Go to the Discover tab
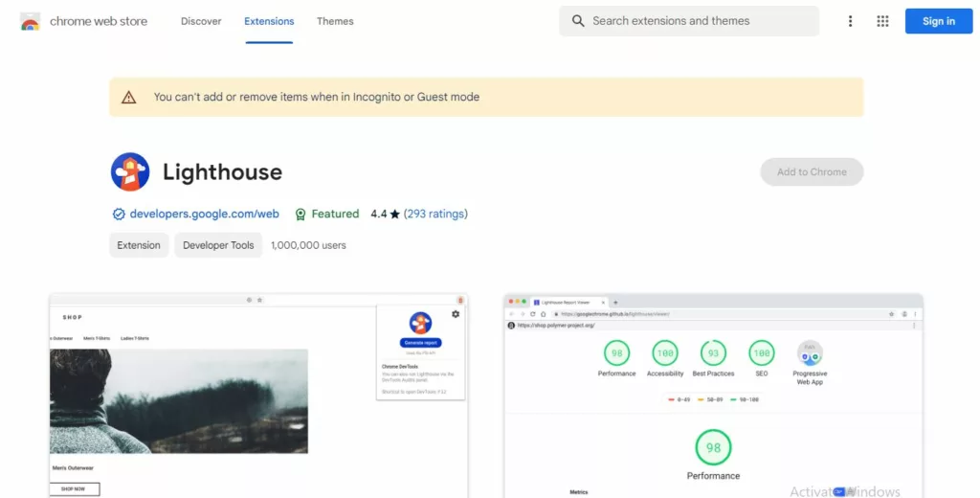 tap(201, 21)
